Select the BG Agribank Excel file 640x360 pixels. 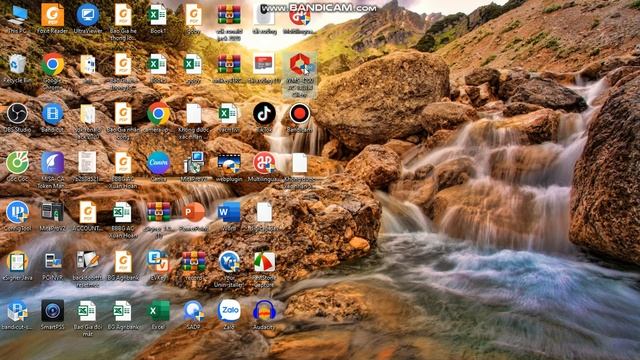click(x=123, y=315)
